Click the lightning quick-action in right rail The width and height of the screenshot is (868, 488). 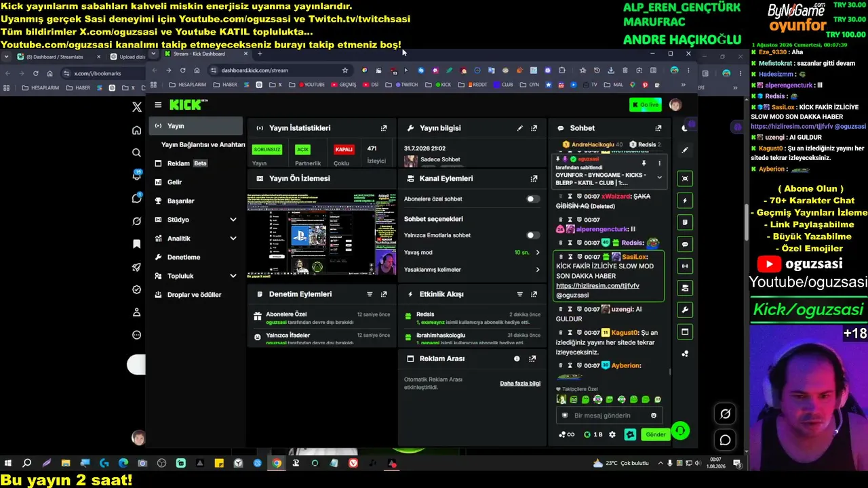point(685,201)
